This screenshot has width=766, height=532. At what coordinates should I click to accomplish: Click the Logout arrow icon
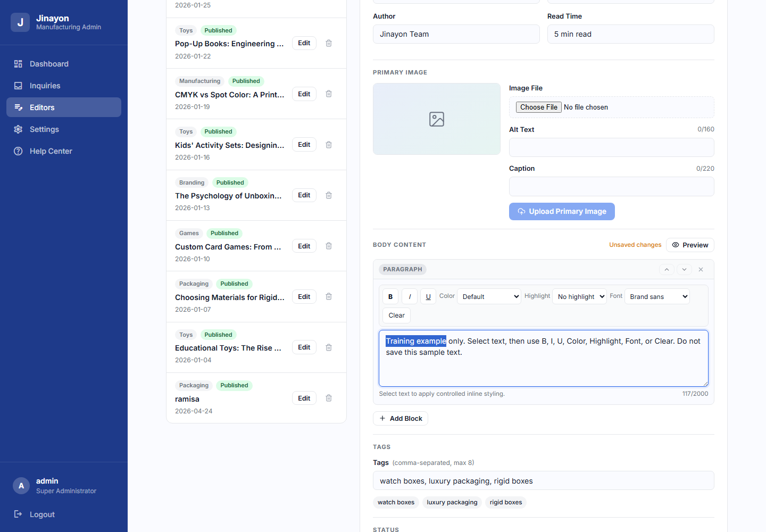(x=18, y=514)
